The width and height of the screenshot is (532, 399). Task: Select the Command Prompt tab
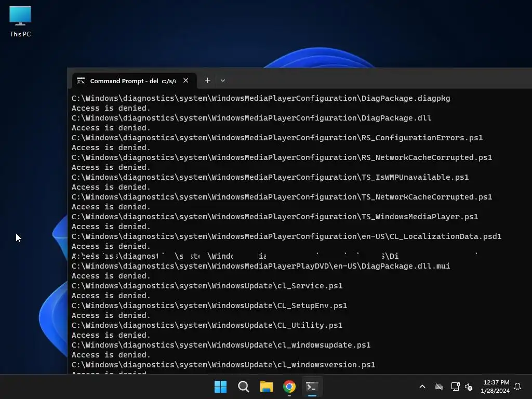134,81
